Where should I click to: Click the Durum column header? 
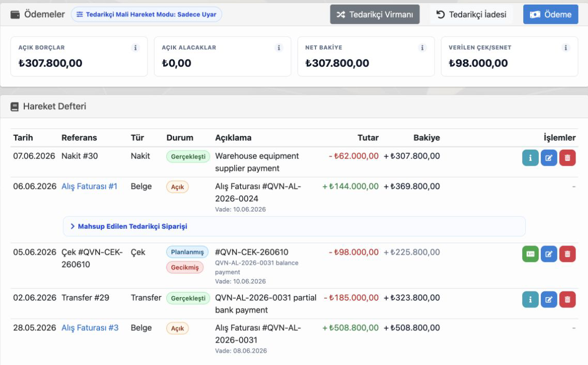click(180, 138)
